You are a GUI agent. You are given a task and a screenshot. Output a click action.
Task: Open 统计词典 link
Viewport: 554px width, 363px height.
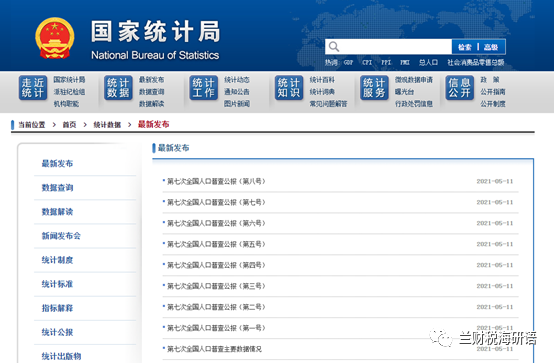322,92
